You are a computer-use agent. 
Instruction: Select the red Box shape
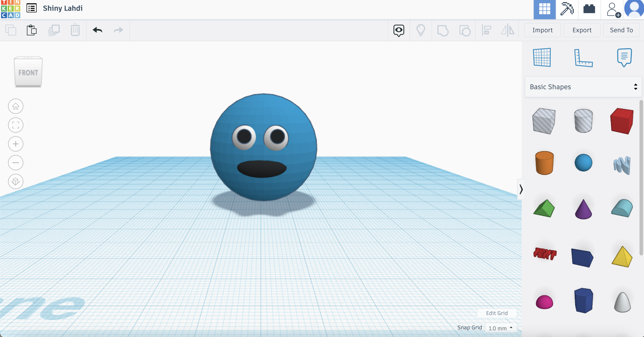pyautogui.click(x=622, y=121)
